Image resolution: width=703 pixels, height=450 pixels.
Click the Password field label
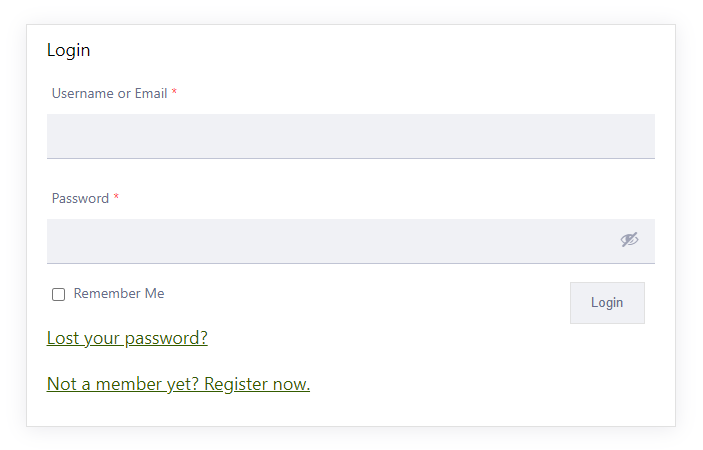[x=80, y=199]
